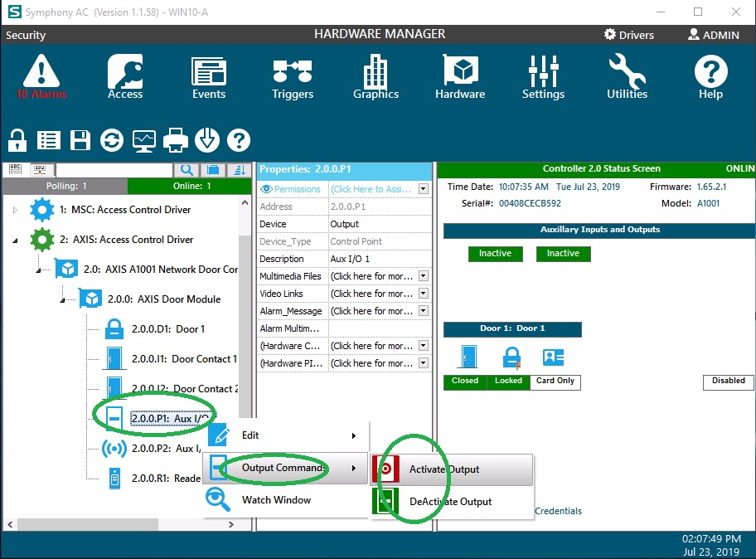Viewport: 756px width, 559px height.
Task: Open the Video Links dropdown arrow
Action: click(x=424, y=294)
